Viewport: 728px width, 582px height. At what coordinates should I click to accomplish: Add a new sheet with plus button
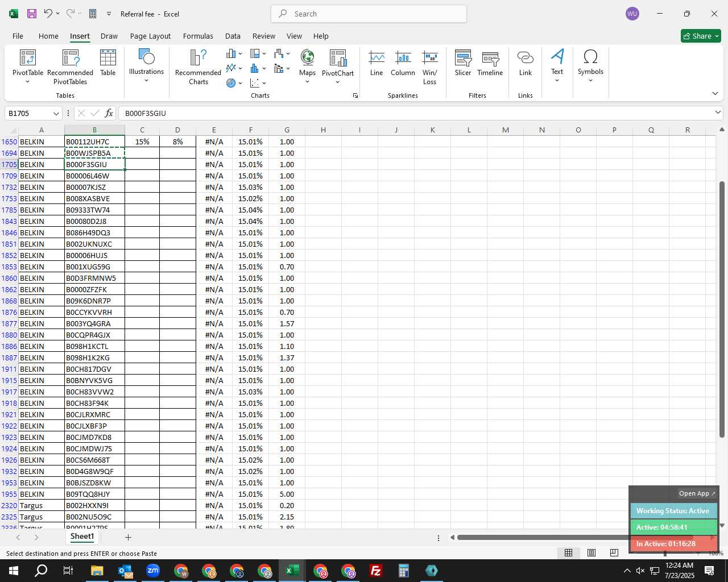pyautogui.click(x=128, y=537)
